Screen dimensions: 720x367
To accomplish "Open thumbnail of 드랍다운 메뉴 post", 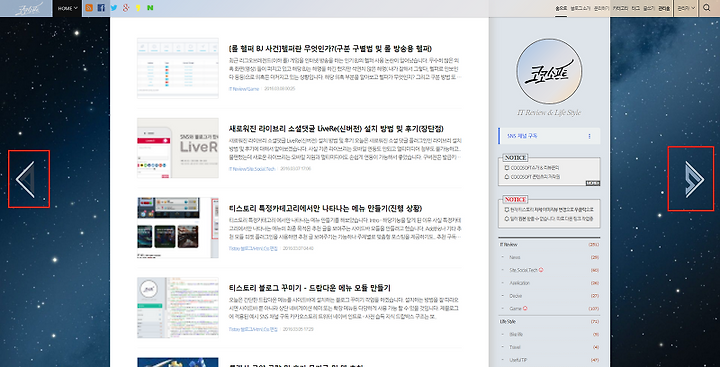I will [178, 307].
